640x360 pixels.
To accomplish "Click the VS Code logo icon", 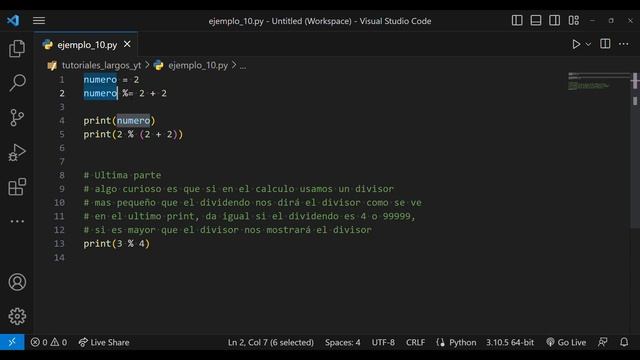I will (13, 20).
